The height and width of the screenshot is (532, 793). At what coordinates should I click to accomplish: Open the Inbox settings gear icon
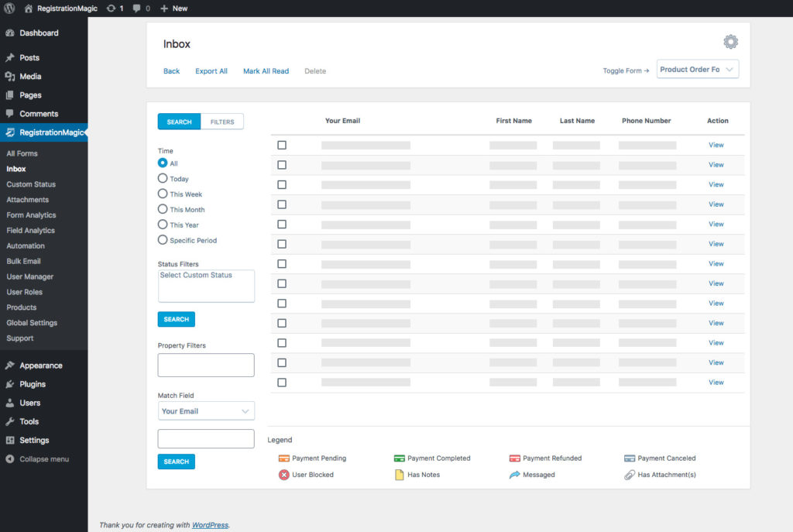(x=730, y=42)
